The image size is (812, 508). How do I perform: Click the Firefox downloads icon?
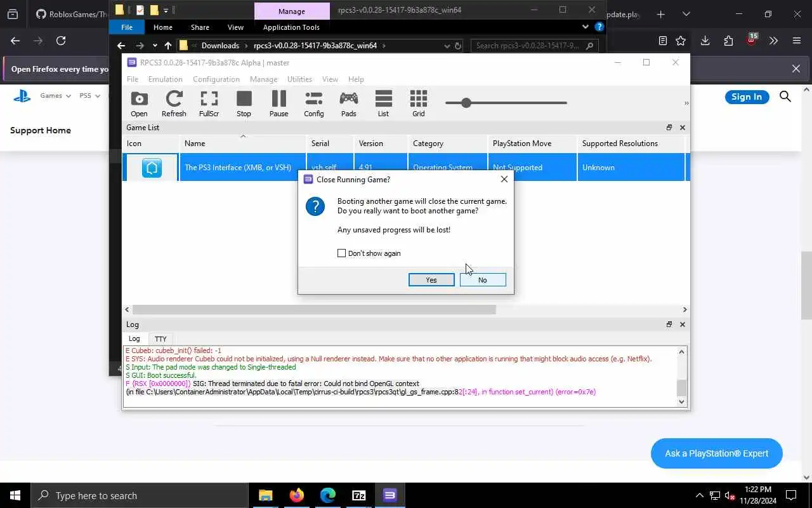pos(705,41)
